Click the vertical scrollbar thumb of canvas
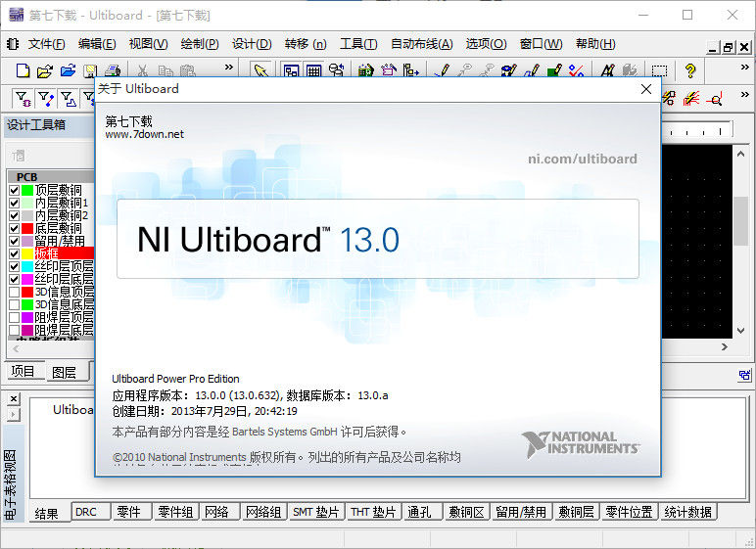This screenshot has height=549, width=756. coord(741,221)
